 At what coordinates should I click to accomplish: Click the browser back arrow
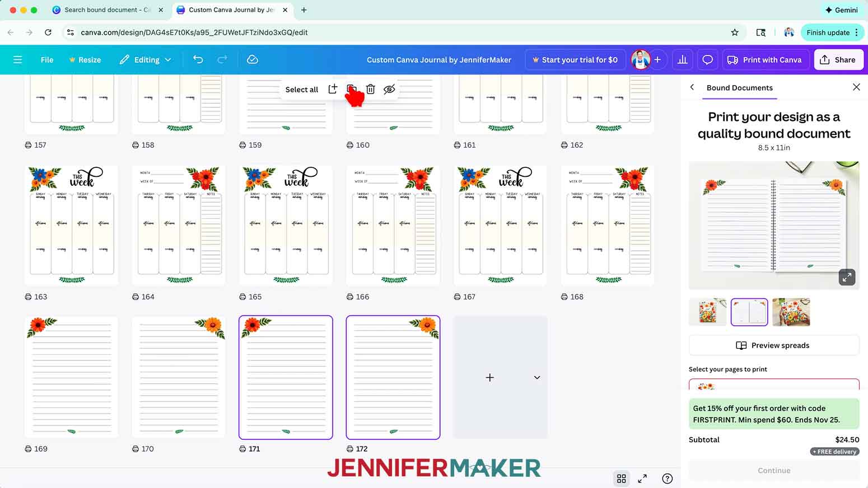click(x=11, y=32)
